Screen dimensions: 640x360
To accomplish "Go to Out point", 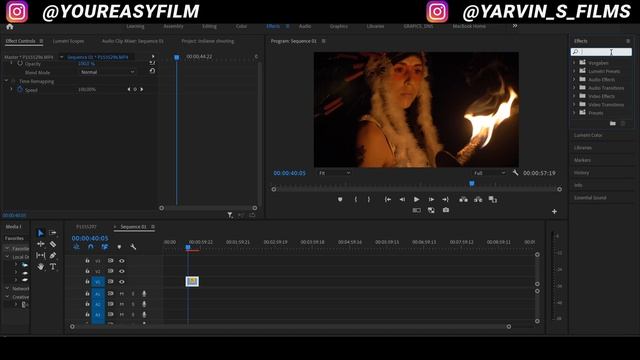I will tap(445, 200).
